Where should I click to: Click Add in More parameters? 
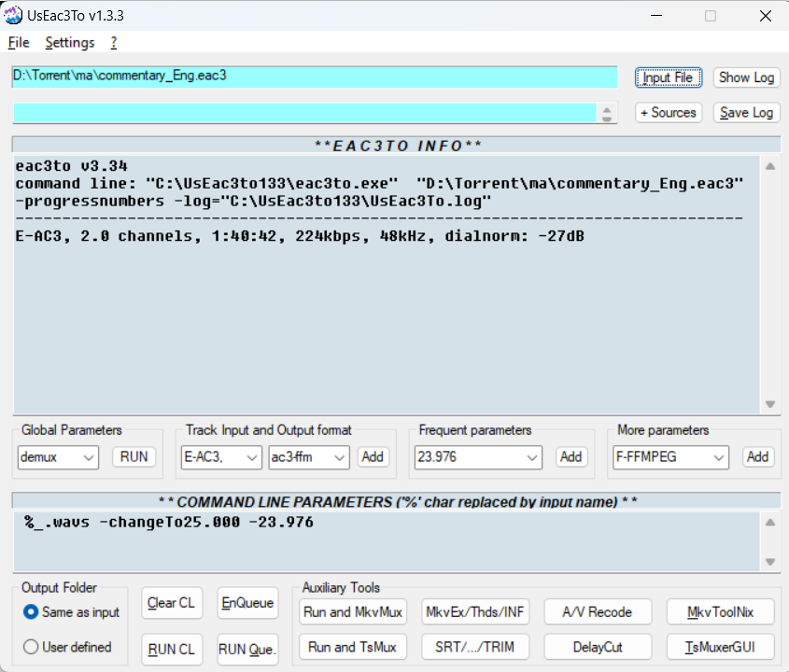758,456
